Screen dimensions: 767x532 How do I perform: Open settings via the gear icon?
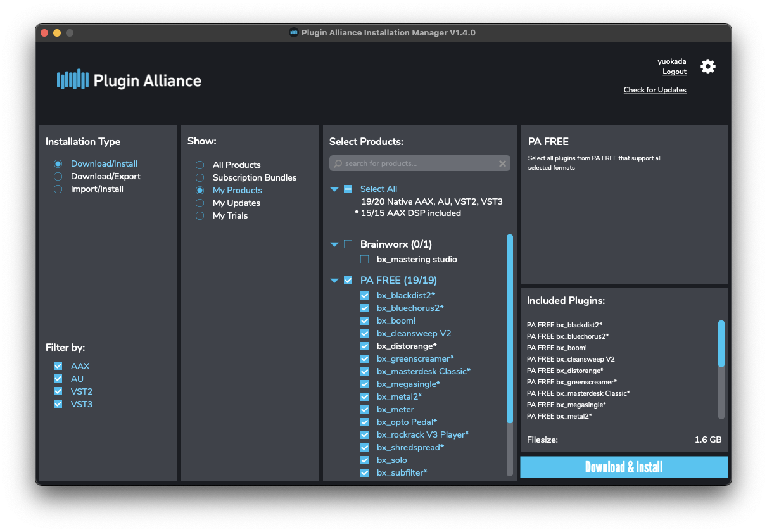pos(707,66)
